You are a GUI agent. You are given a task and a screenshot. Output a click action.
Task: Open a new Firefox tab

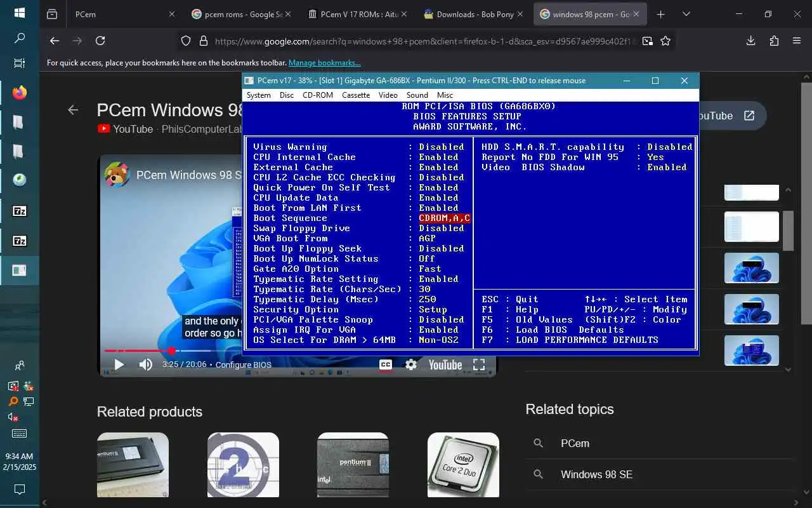pyautogui.click(x=660, y=14)
